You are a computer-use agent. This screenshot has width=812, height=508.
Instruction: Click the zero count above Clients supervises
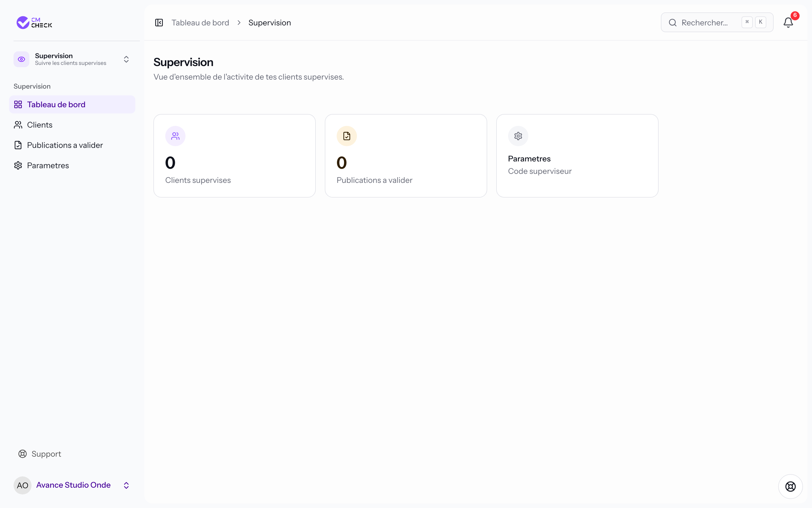tap(170, 163)
